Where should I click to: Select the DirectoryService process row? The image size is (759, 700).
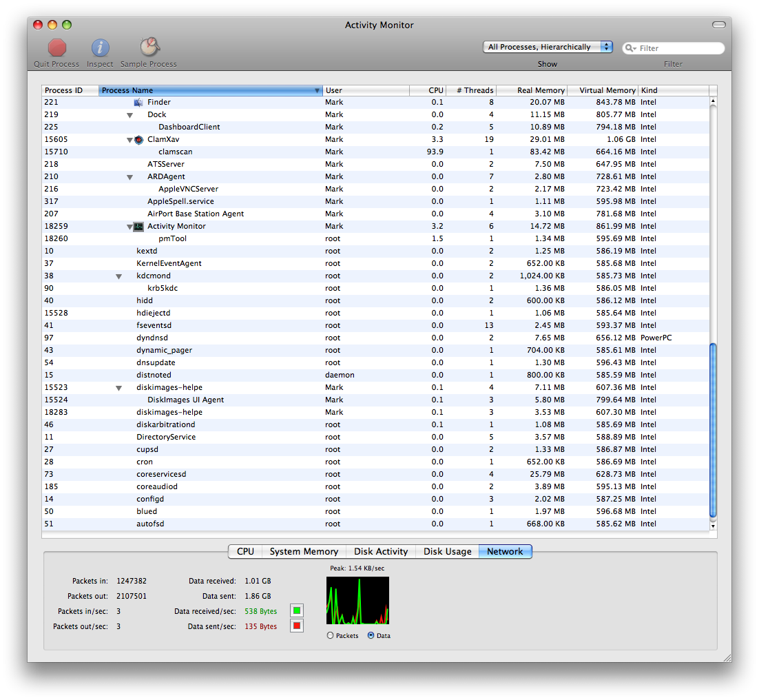[x=375, y=437]
